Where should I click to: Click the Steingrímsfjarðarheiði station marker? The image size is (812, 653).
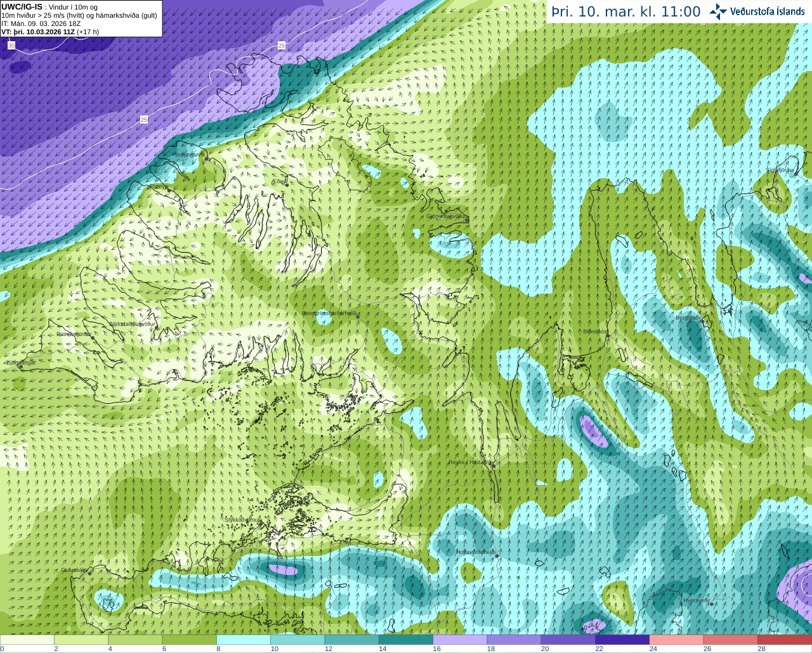tap(358, 316)
